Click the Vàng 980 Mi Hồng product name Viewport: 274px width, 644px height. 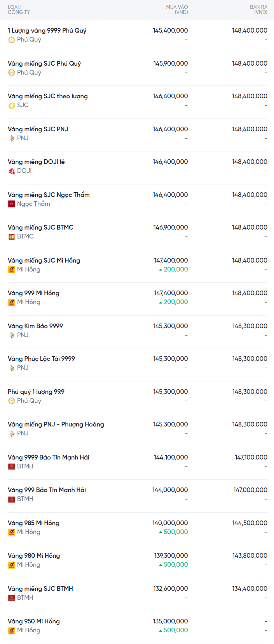34,556
